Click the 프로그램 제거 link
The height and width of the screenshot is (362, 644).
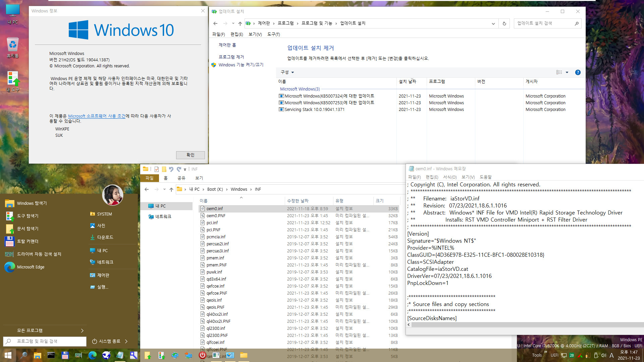tap(231, 57)
